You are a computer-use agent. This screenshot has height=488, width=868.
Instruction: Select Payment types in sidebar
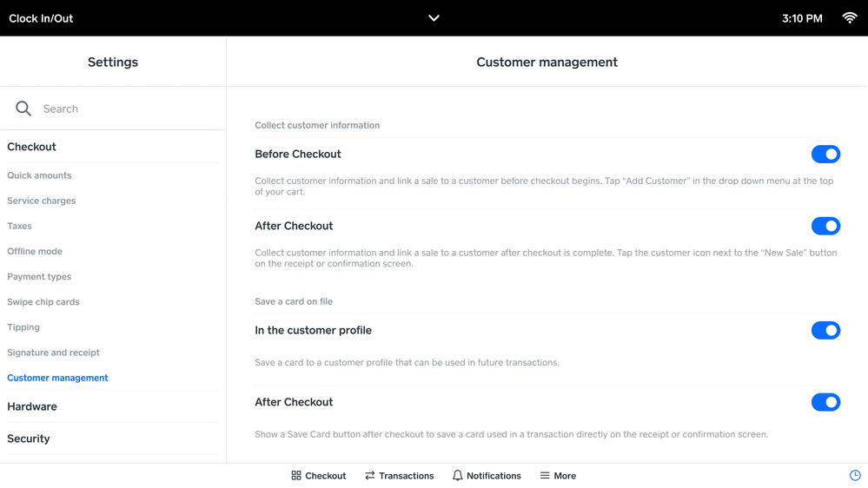(x=39, y=277)
